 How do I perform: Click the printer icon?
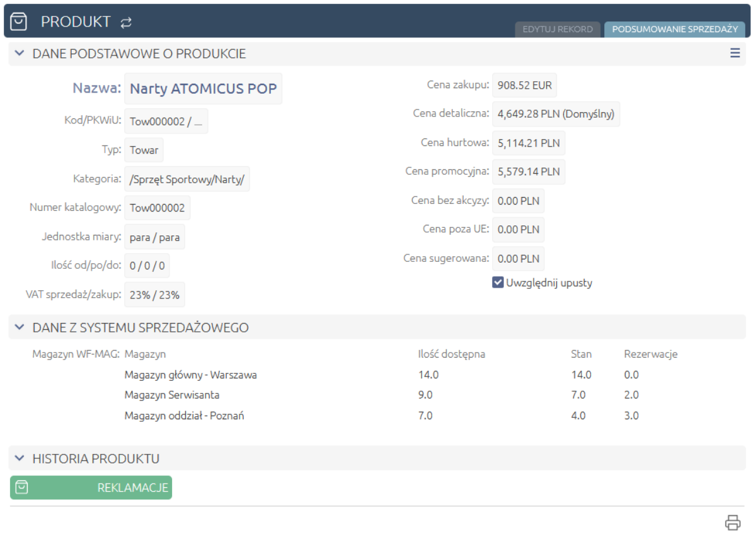[732, 523]
